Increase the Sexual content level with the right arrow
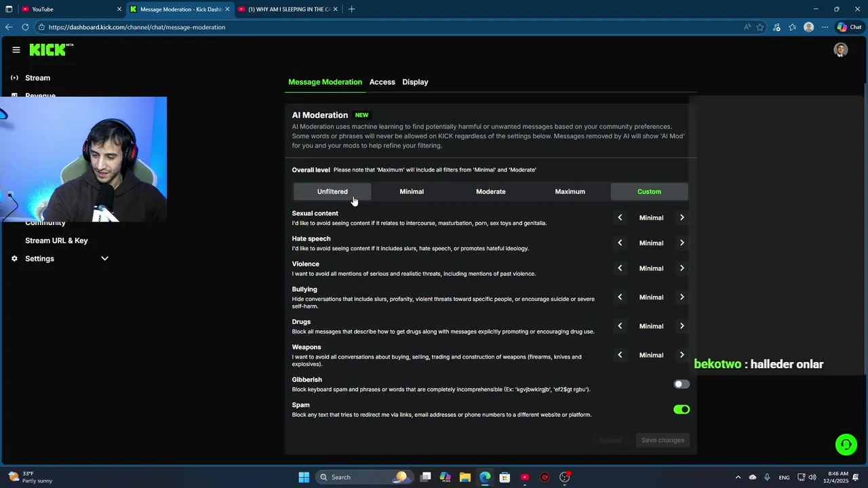The image size is (868, 488). click(682, 218)
